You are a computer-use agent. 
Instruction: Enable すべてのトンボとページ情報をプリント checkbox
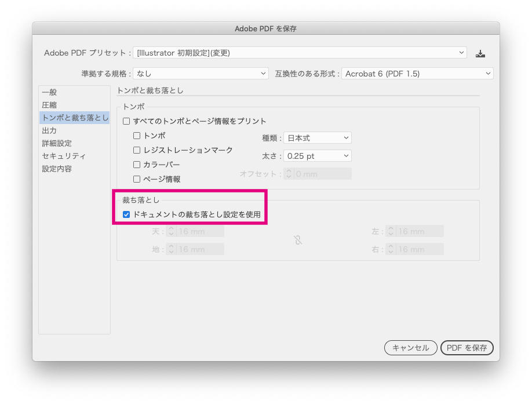[126, 121]
